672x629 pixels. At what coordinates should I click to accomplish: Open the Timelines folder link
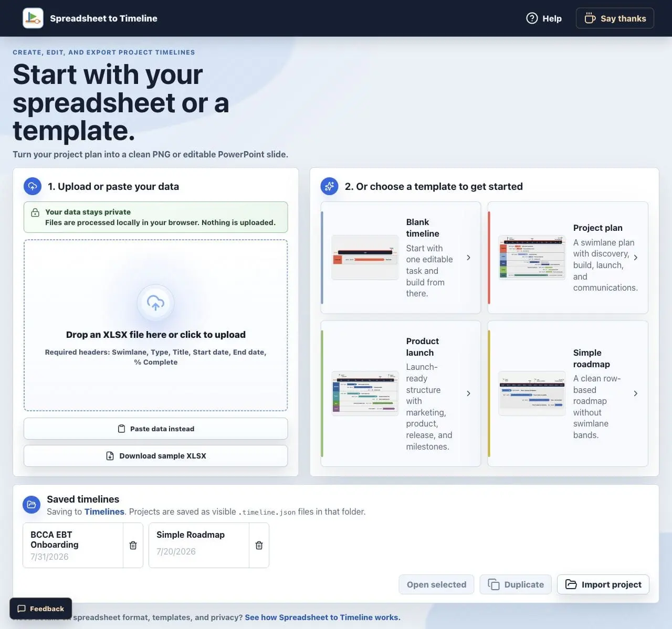click(x=104, y=511)
